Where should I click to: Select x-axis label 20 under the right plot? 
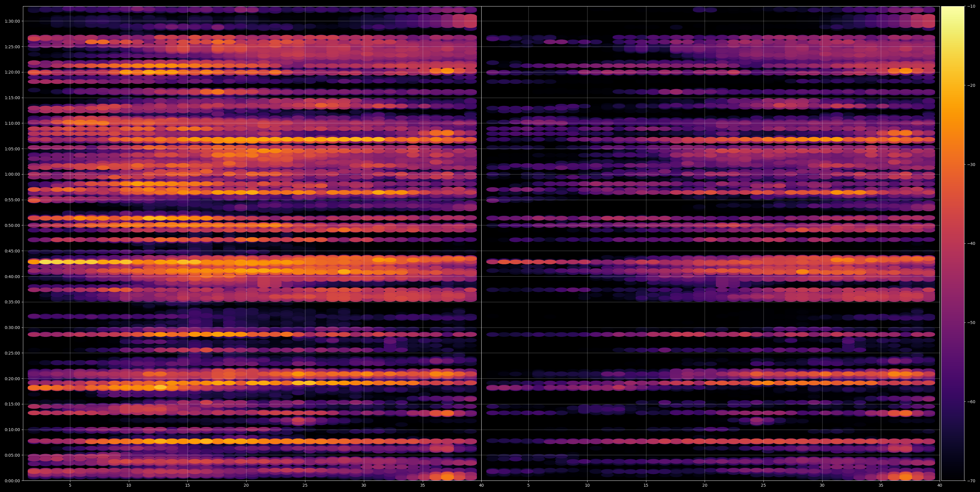point(705,486)
